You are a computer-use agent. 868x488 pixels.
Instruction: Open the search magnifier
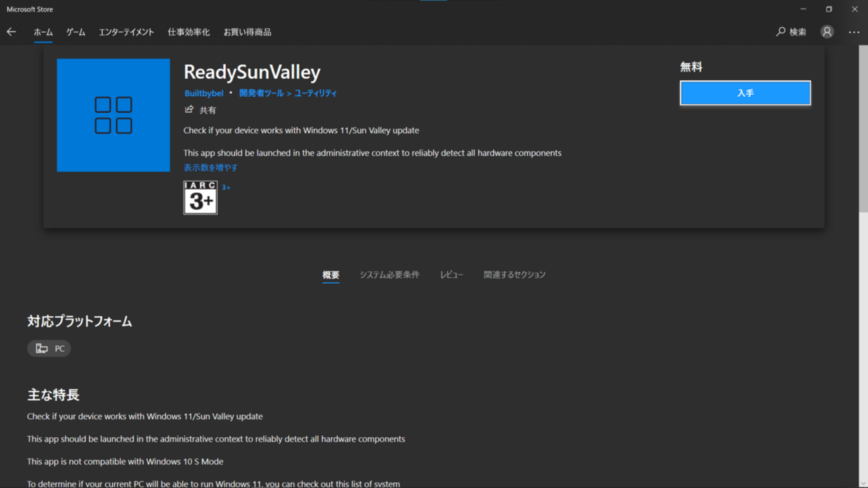pyautogui.click(x=781, y=32)
